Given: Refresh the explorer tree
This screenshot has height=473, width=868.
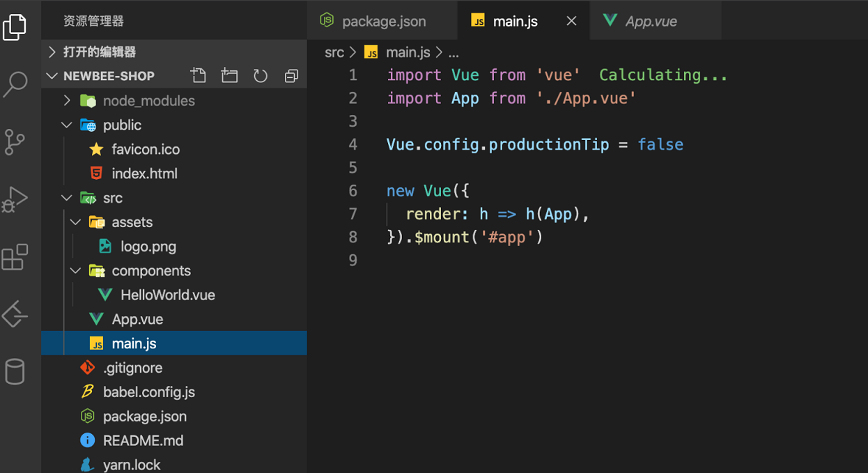Looking at the screenshot, I should (261, 75).
